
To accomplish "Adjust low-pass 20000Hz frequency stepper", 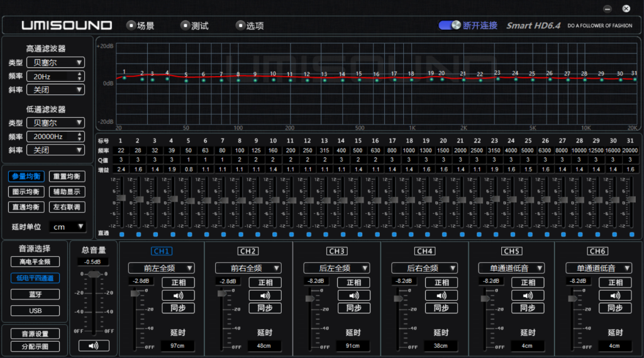I will (x=80, y=137).
